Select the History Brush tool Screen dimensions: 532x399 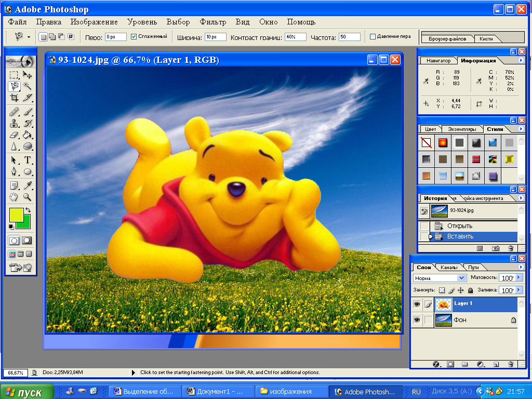tap(27, 123)
